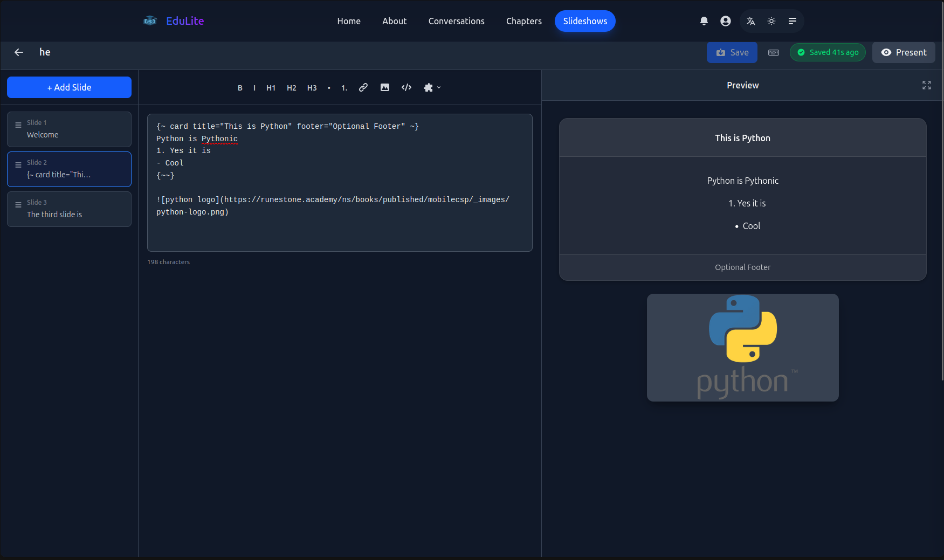The width and height of the screenshot is (944, 560).
Task: Click the insert image icon
Action: (385, 87)
